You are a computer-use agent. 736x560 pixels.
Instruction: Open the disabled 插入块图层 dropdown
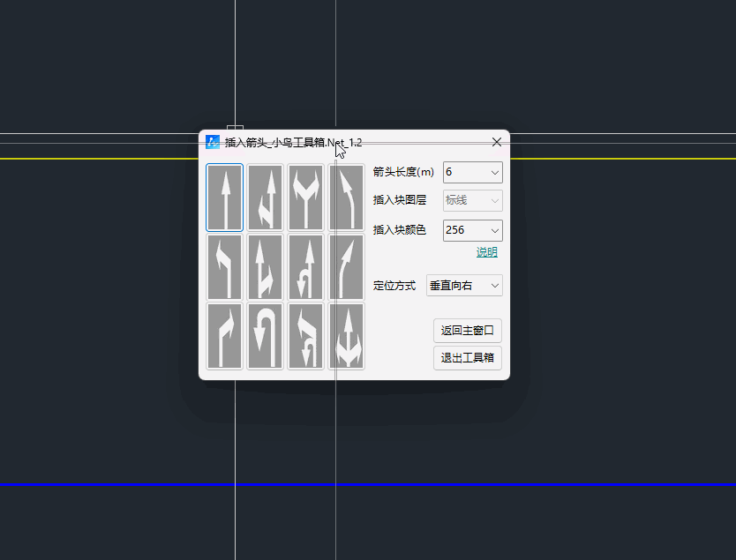(x=473, y=200)
